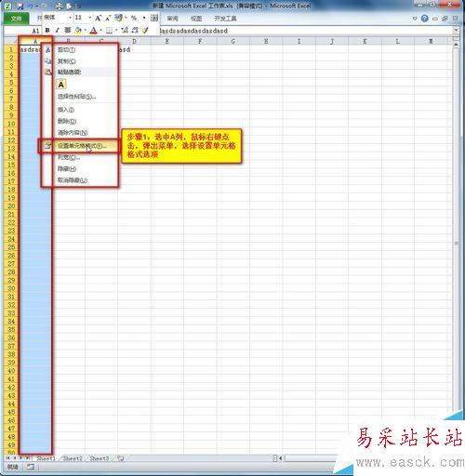Screen dimensions: 465x476
Task: Click the Save icon in quick access toolbar
Action: coord(20,6)
